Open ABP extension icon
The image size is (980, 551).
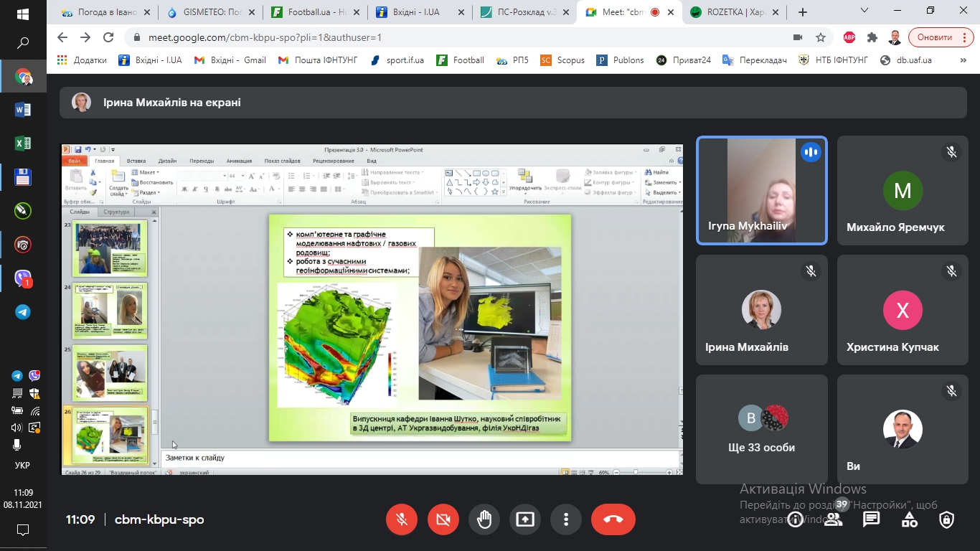click(x=849, y=37)
